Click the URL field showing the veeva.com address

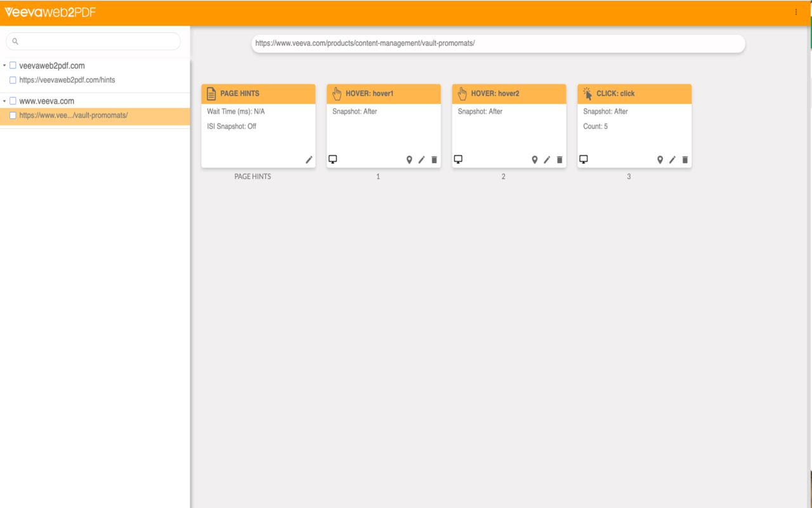(x=498, y=44)
